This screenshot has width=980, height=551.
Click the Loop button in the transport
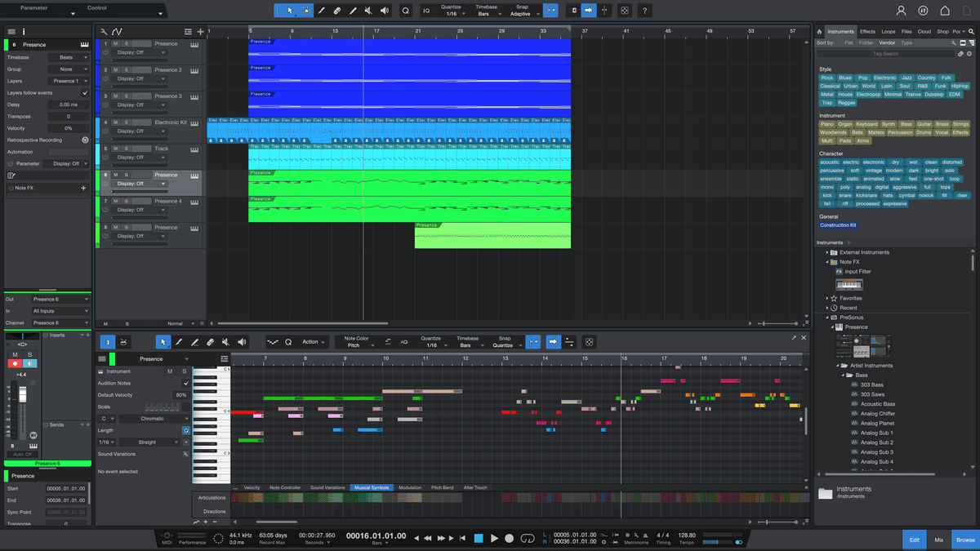528,538
